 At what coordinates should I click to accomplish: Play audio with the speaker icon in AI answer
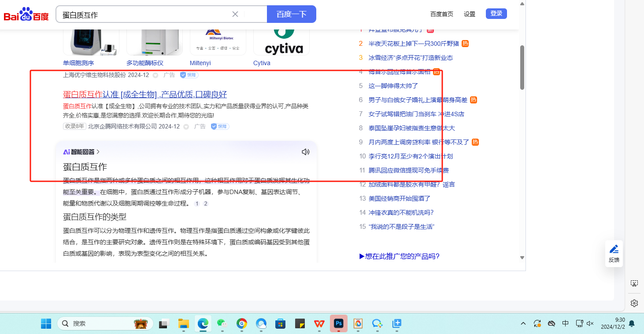(305, 152)
